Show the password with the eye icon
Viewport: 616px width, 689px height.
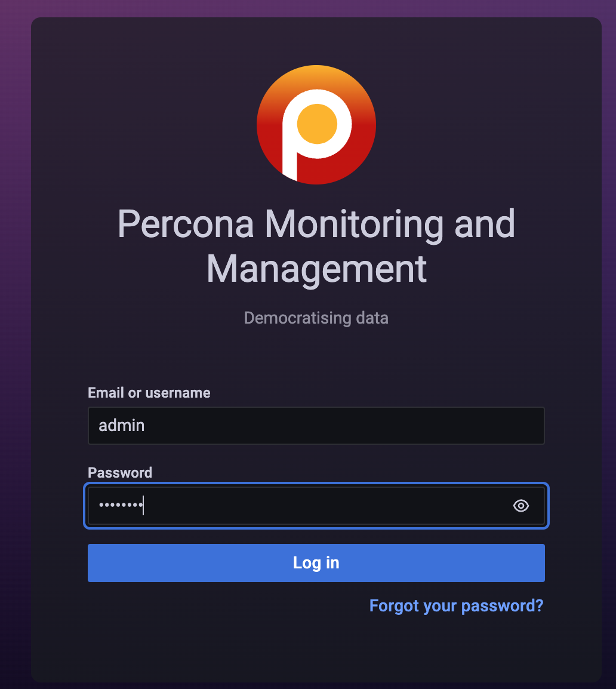tap(520, 506)
